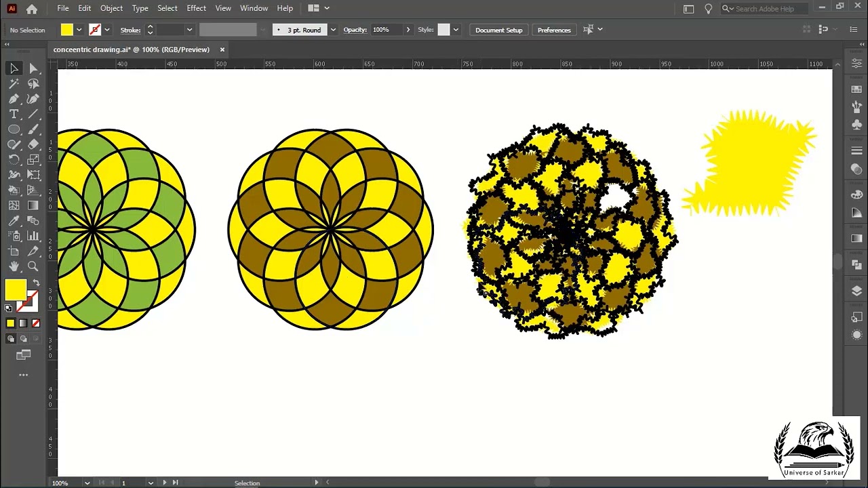
Task: Choose the Column Graph tool
Action: tap(33, 236)
